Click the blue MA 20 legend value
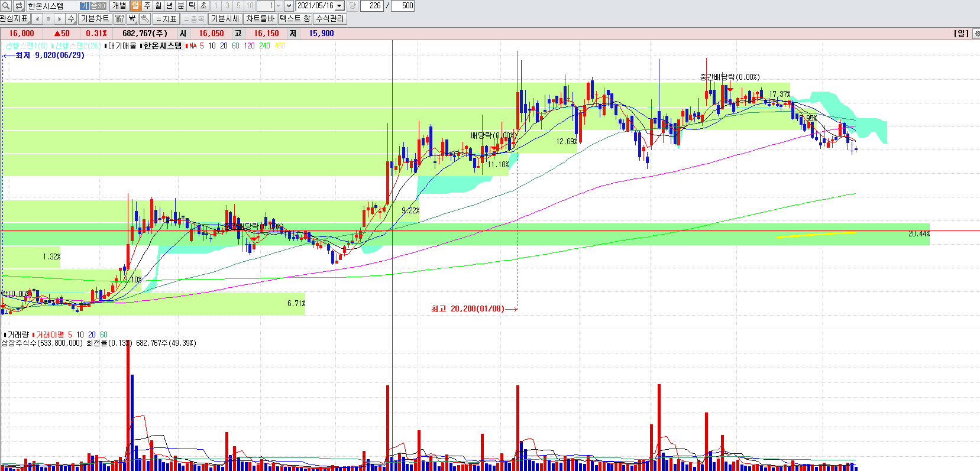The height and width of the screenshot is (471, 980). [x=224, y=46]
